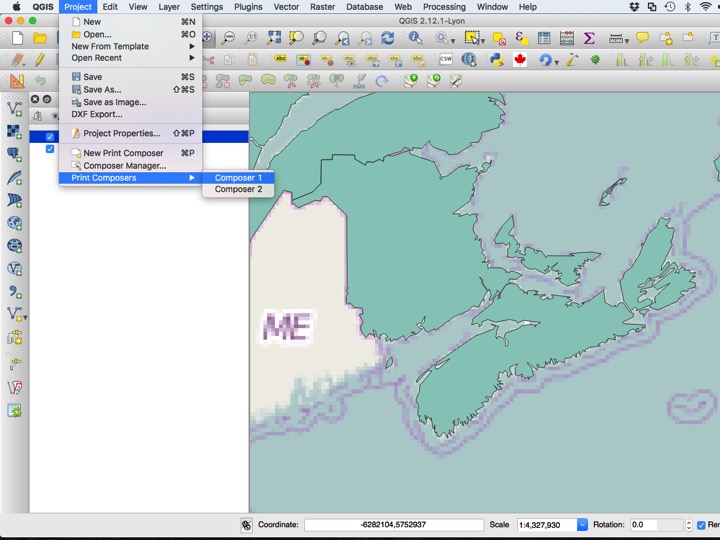Click Select Features by Expression icon
Screen dimensions: 720x540
[521, 38]
